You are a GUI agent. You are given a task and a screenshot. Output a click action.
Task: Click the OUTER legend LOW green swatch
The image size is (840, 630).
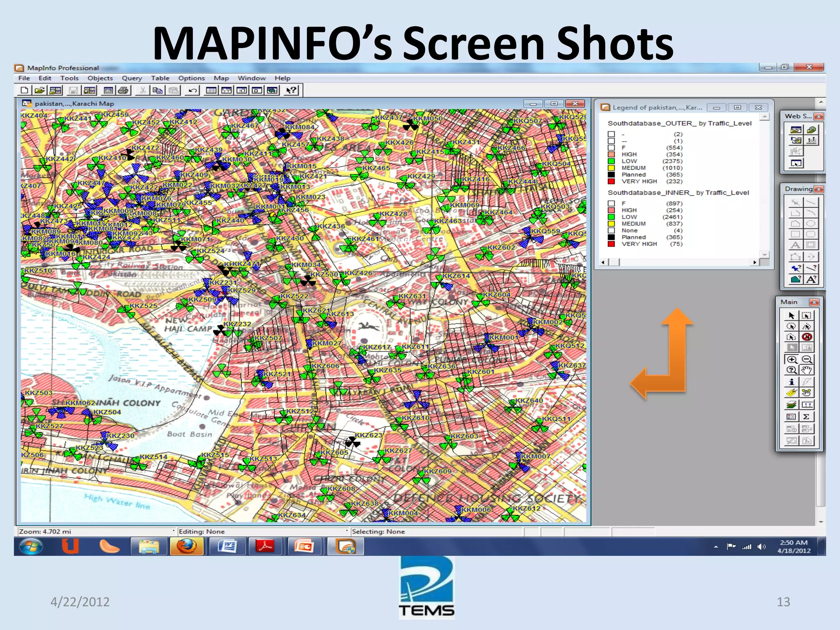coord(611,161)
